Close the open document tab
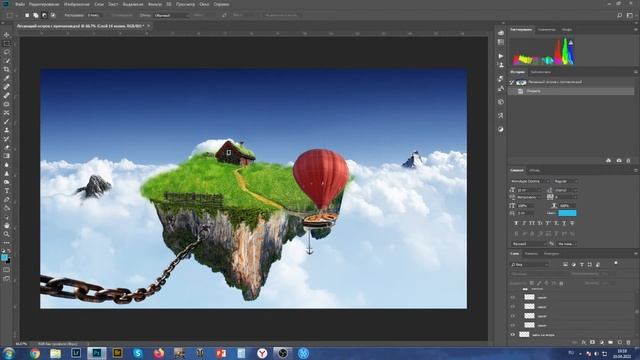 coord(149,26)
